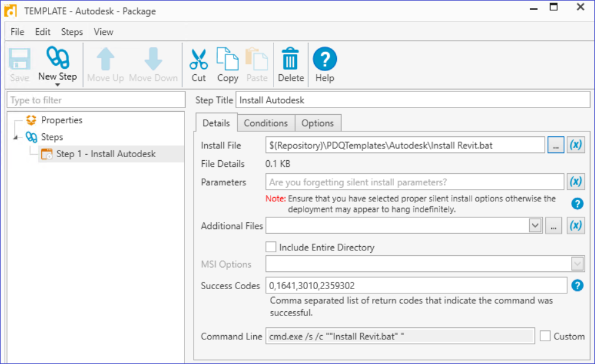This screenshot has width=595, height=364.
Task: Click the Success Codes input field
Action: point(416,285)
